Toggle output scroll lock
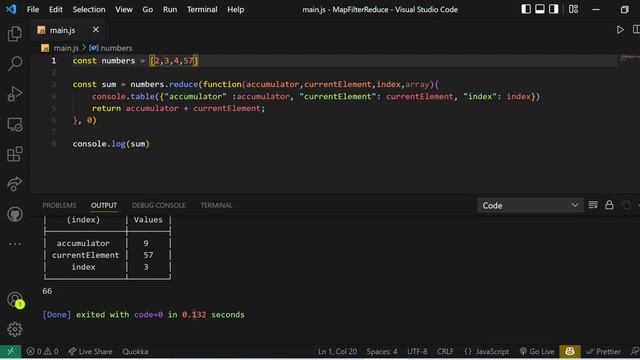This screenshot has height=360, width=640. tap(609, 205)
